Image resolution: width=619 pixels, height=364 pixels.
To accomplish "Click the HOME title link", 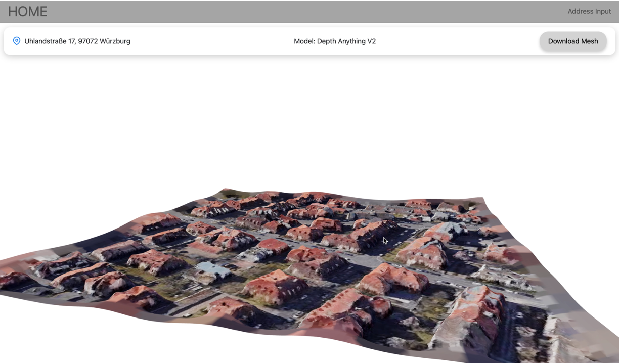I will (x=28, y=11).
